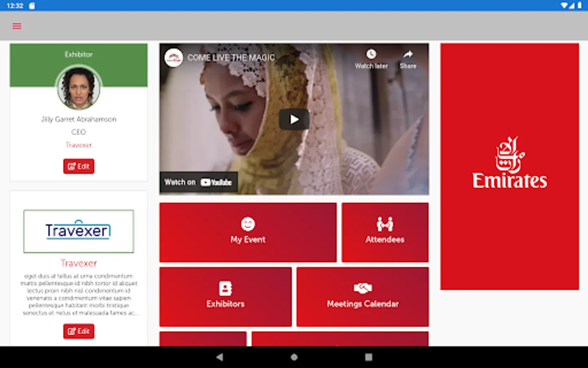Click Jilly Garret Abrahamson's profile photo

coord(78,88)
